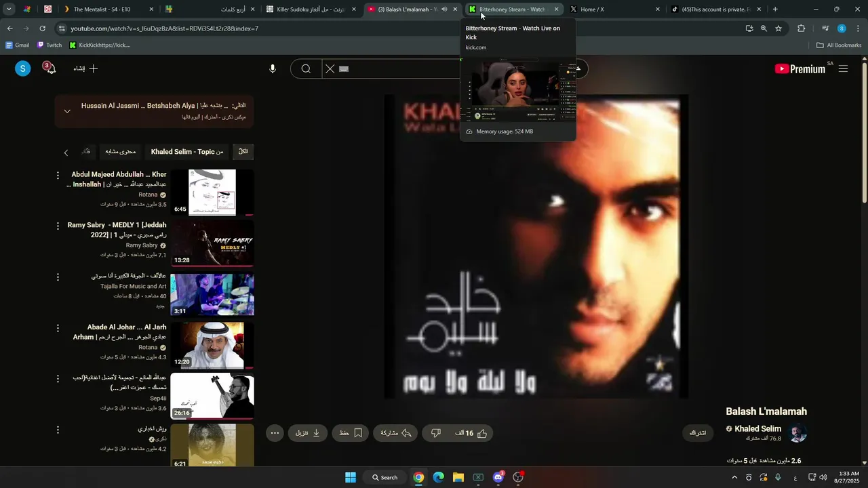Go back to previous page
Screen dimensions: 868x488
coord(9,28)
